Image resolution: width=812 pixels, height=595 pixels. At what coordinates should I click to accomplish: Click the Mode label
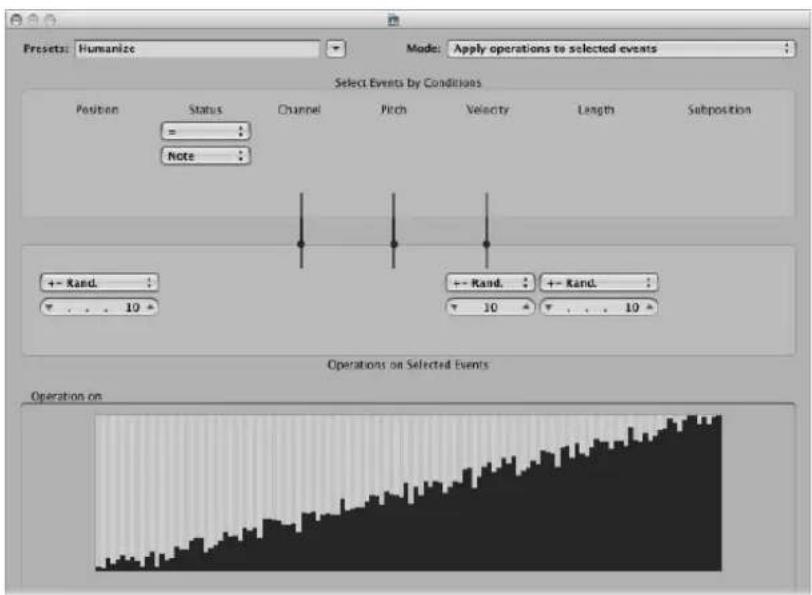pos(423,48)
